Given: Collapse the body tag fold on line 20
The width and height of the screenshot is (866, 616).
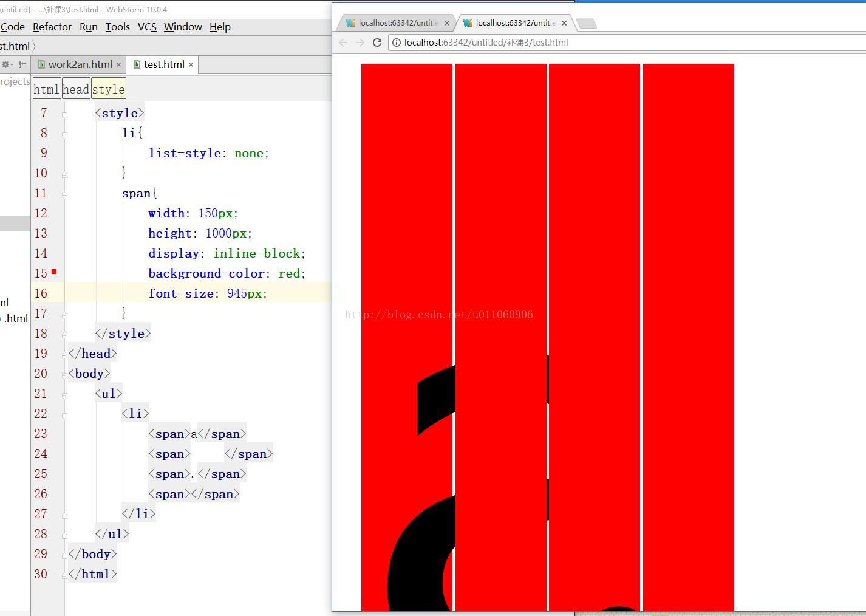Looking at the screenshot, I should click(x=65, y=374).
